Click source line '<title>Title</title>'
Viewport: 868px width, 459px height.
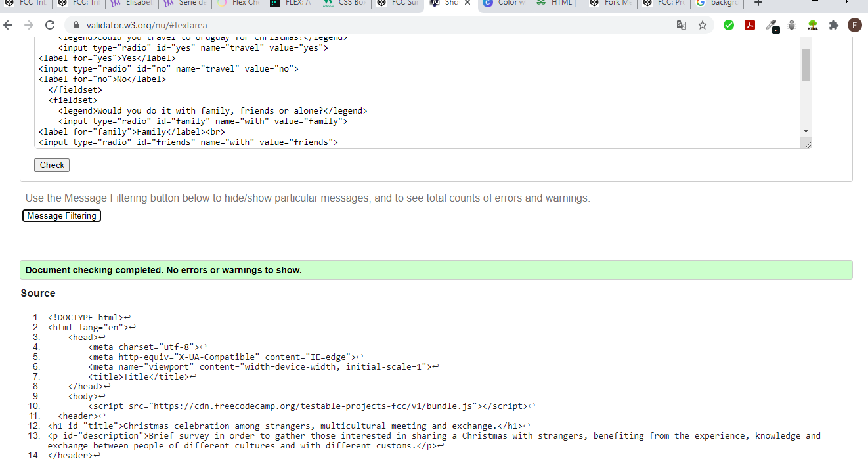[x=142, y=376]
